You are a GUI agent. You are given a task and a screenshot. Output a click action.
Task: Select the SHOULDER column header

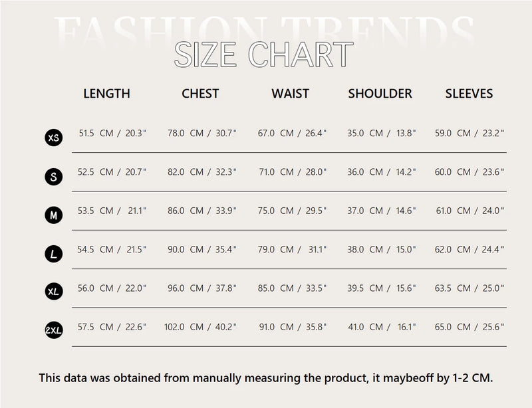[380, 94]
